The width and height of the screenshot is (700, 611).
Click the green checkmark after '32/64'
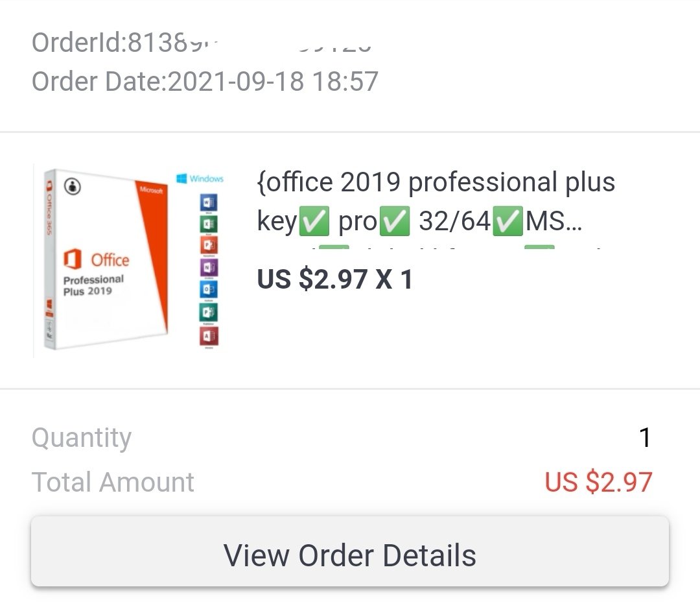pos(507,221)
